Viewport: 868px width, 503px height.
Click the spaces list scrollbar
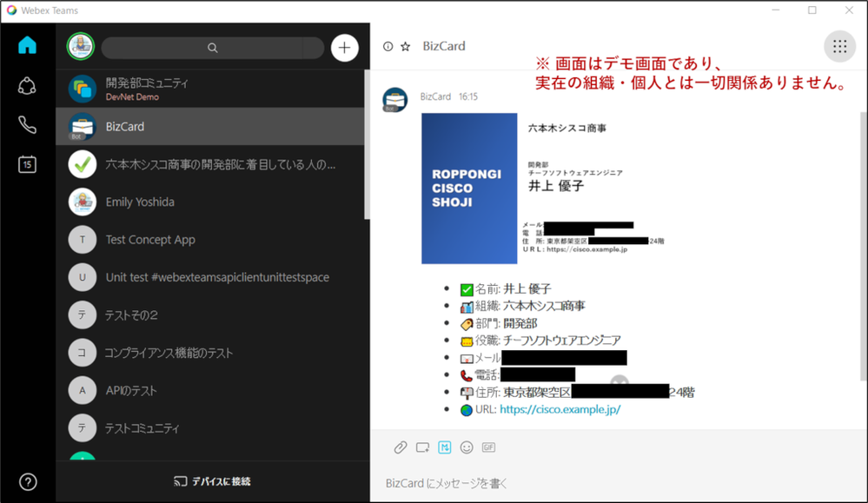point(367,144)
